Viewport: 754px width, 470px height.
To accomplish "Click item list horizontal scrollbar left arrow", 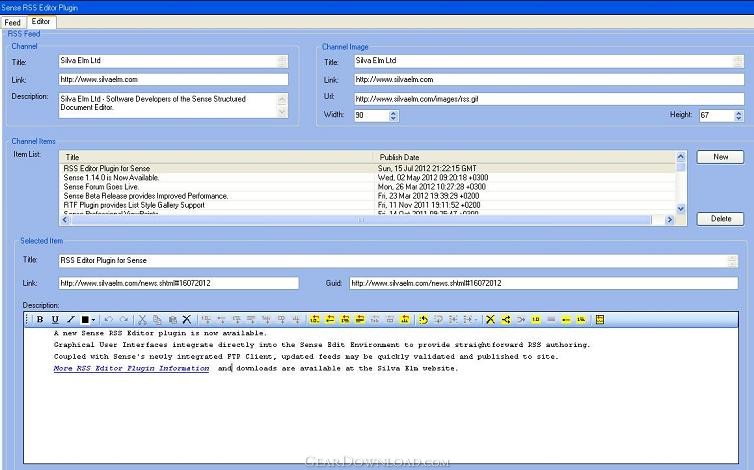I will (65, 220).
